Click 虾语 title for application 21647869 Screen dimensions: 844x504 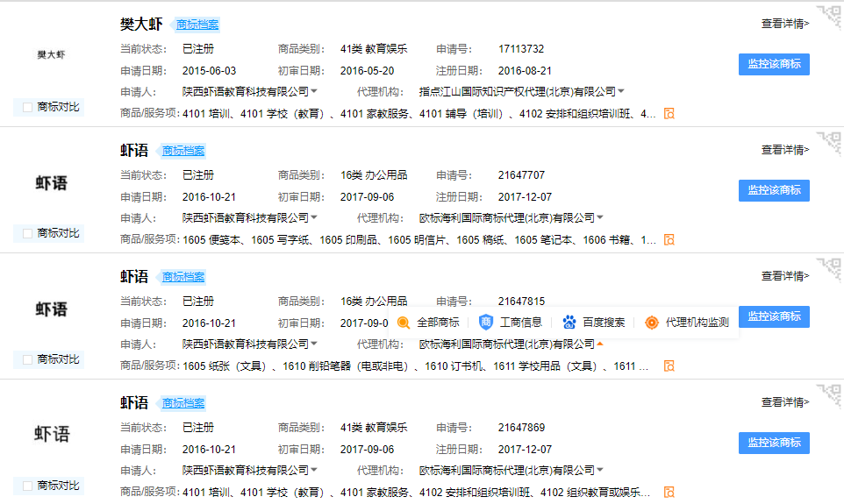click(134, 403)
